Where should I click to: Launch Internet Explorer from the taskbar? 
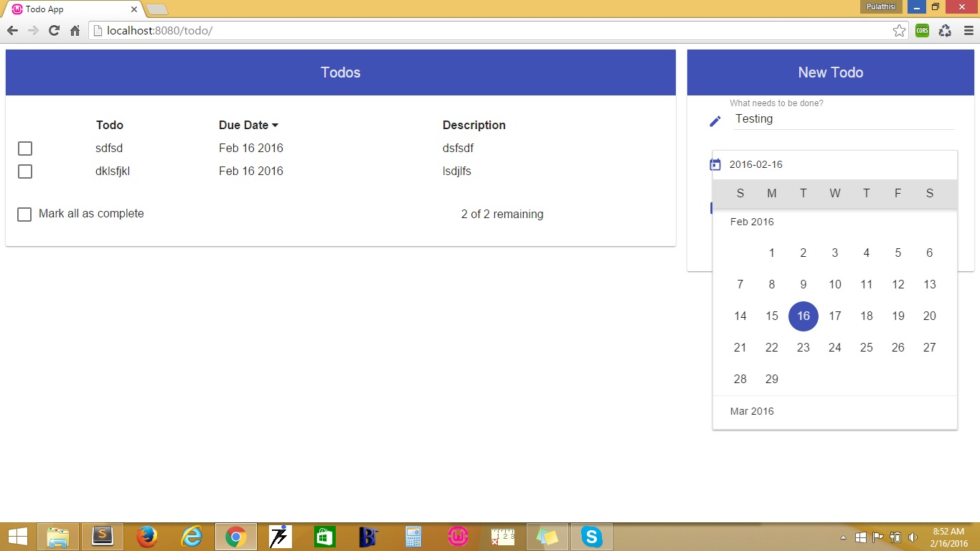pyautogui.click(x=192, y=537)
